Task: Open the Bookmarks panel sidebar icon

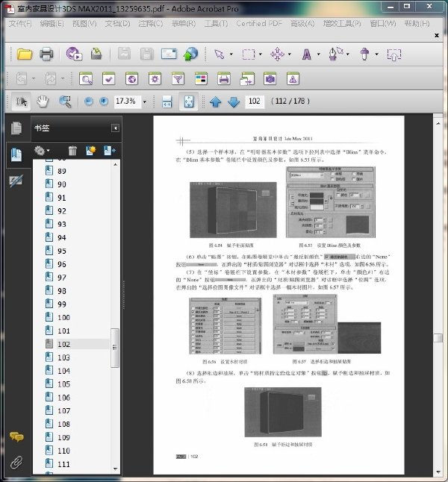Action: (16, 154)
